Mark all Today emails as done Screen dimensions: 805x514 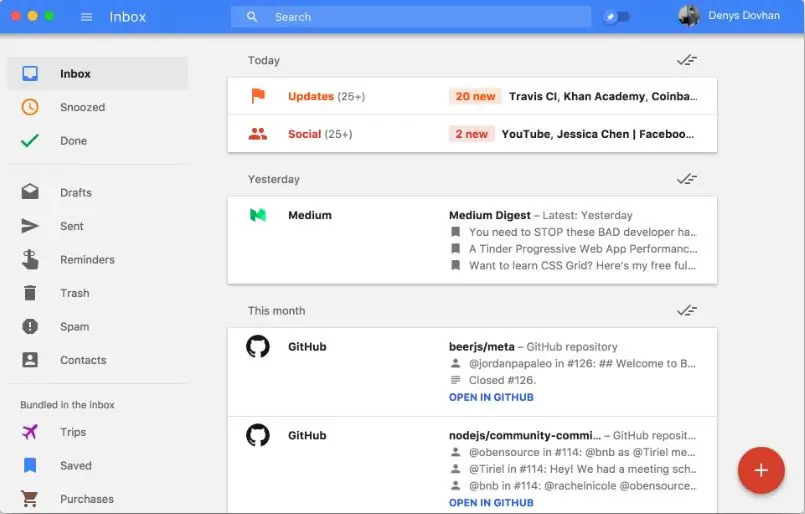tap(686, 61)
